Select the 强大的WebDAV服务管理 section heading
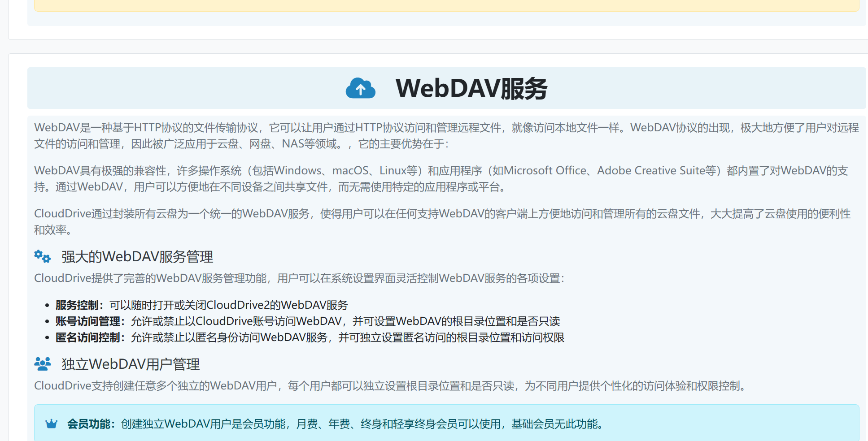Viewport: 868px width, 441px height. coord(137,257)
